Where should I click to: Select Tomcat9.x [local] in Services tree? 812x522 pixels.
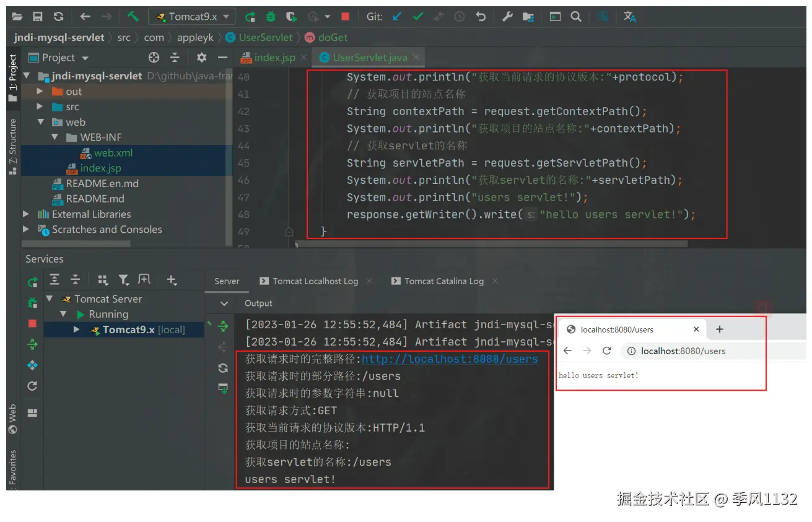[x=144, y=329]
